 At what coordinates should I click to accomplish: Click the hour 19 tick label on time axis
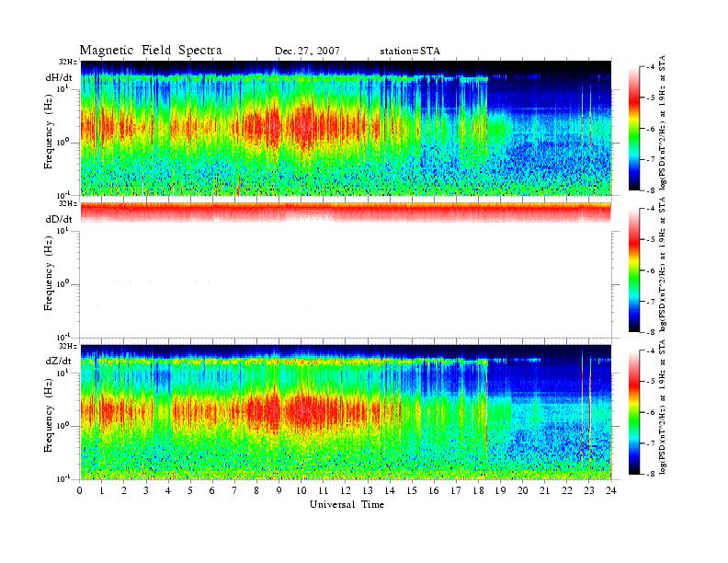pos(500,490)
